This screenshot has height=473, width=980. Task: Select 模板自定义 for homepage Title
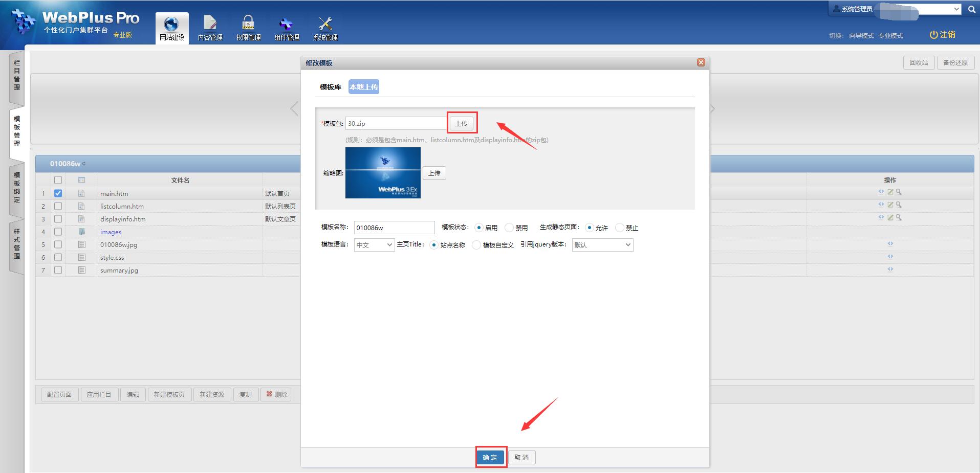[476, 245]
